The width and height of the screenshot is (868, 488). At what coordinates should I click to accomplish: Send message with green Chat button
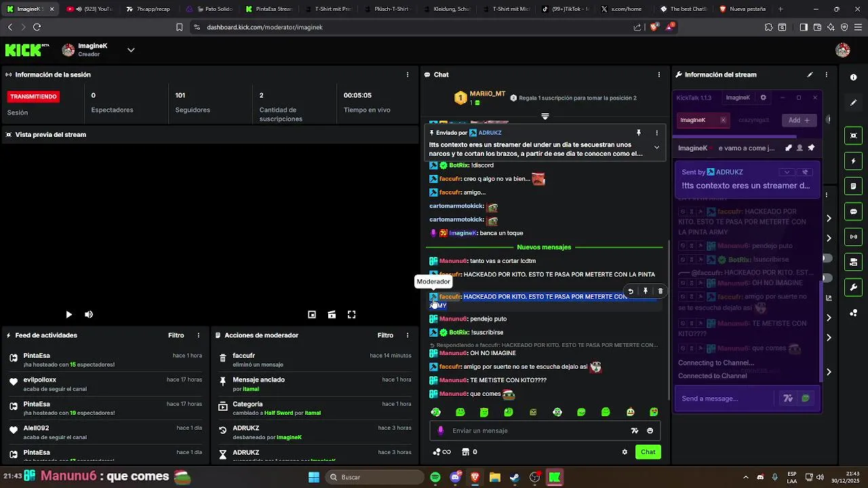648,452
